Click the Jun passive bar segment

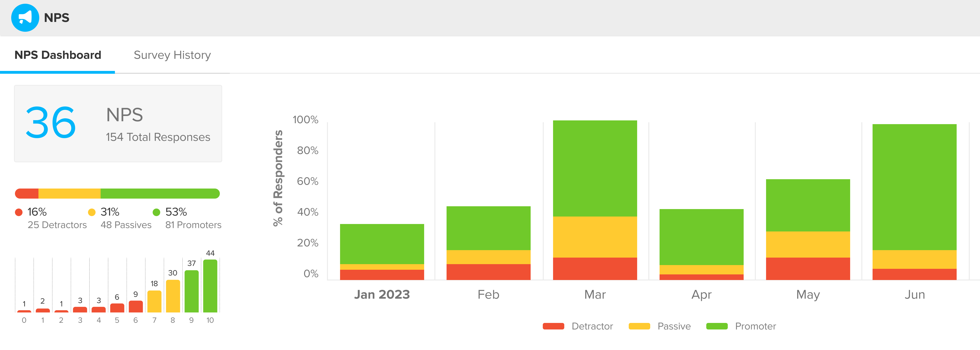(x=915, y=259)
